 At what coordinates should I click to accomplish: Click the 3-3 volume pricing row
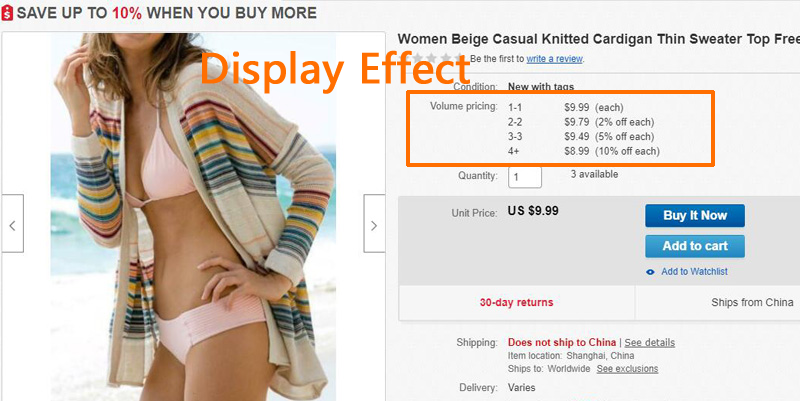coord(581,137)
